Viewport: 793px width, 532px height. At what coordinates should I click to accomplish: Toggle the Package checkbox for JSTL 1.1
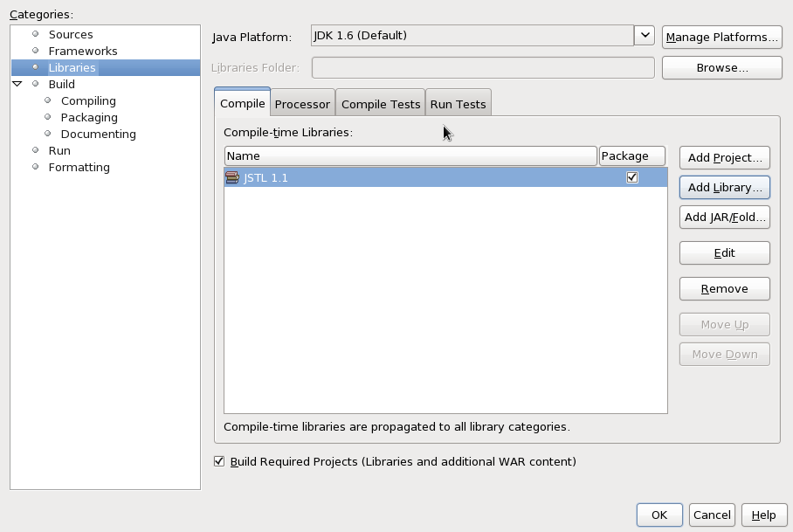[x=632, y=177]
